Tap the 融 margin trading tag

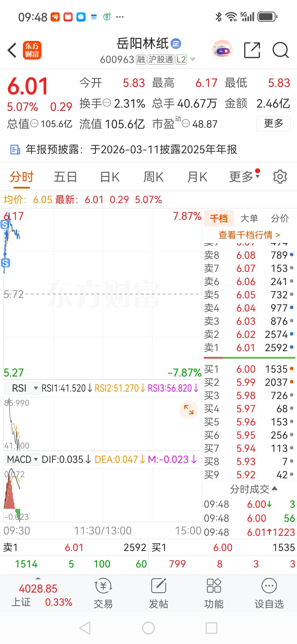coord(141,59)
